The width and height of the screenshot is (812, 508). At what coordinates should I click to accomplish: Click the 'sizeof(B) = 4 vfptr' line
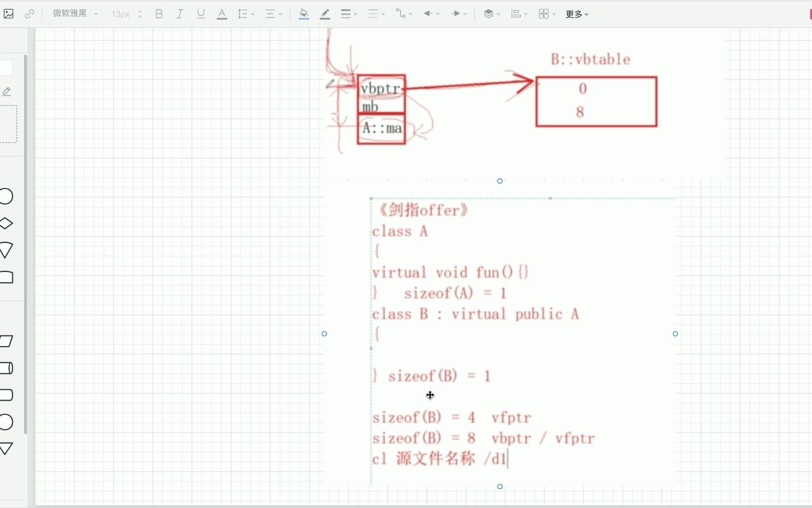452,417
